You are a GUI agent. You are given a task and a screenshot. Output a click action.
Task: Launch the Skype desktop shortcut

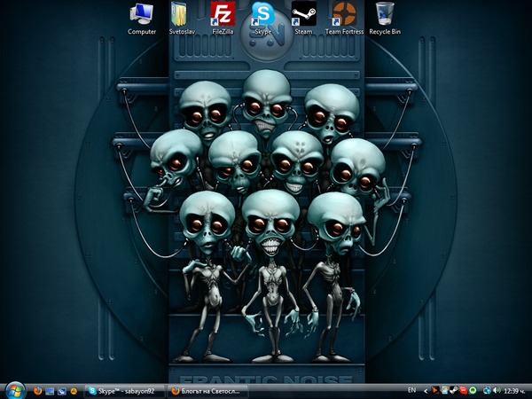click(263, 19)
